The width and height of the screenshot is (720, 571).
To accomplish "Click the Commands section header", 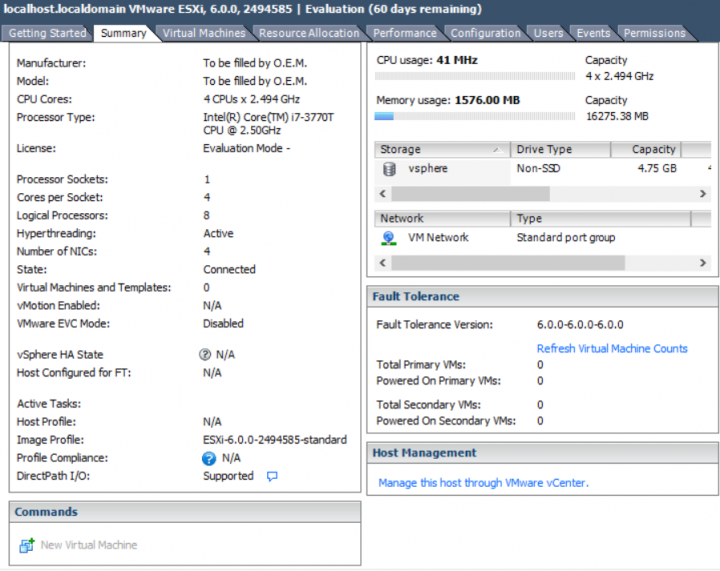I will tap(185, 512).
